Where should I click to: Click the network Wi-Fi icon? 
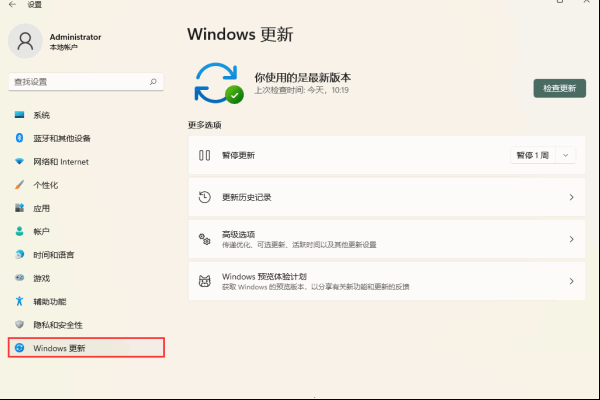[20, 161]
